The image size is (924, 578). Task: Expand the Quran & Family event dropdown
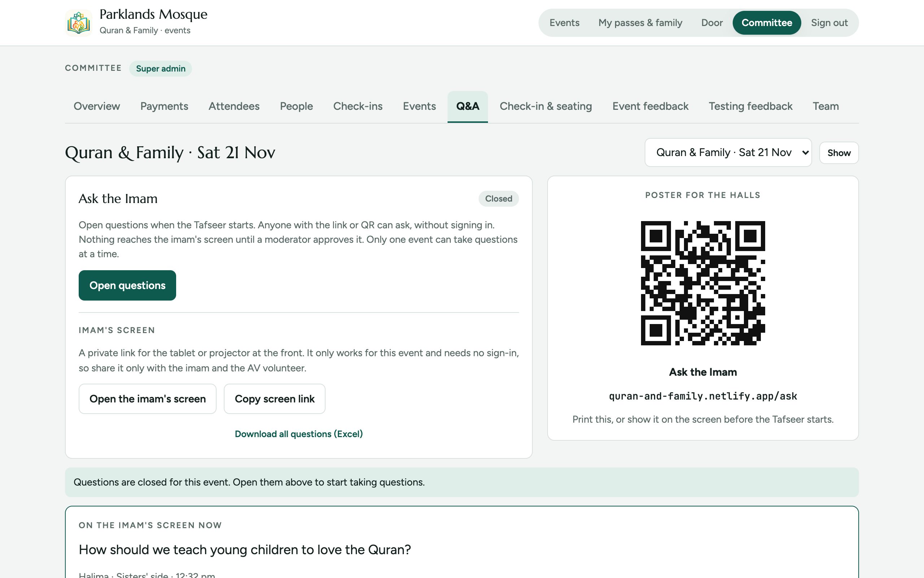(728, 152)
